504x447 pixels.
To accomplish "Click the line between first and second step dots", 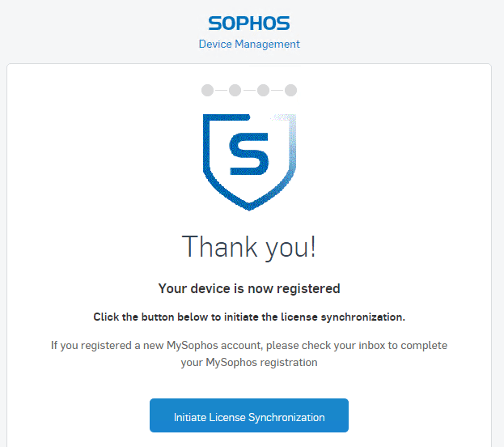I will (x=221, y=90).
